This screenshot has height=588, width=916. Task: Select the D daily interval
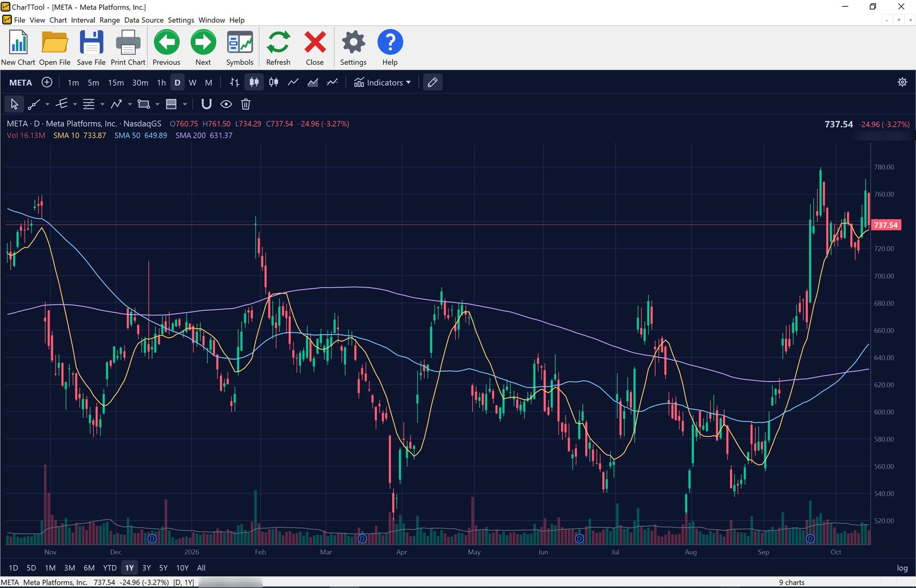point(177,82)
